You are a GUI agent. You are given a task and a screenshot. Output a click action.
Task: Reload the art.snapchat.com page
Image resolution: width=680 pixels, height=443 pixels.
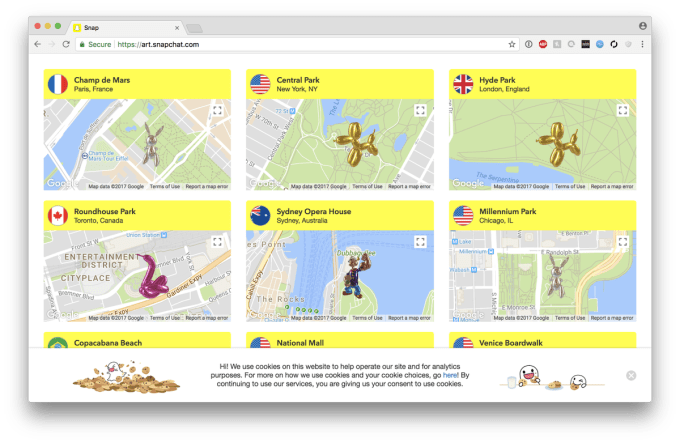click(66, 44)
